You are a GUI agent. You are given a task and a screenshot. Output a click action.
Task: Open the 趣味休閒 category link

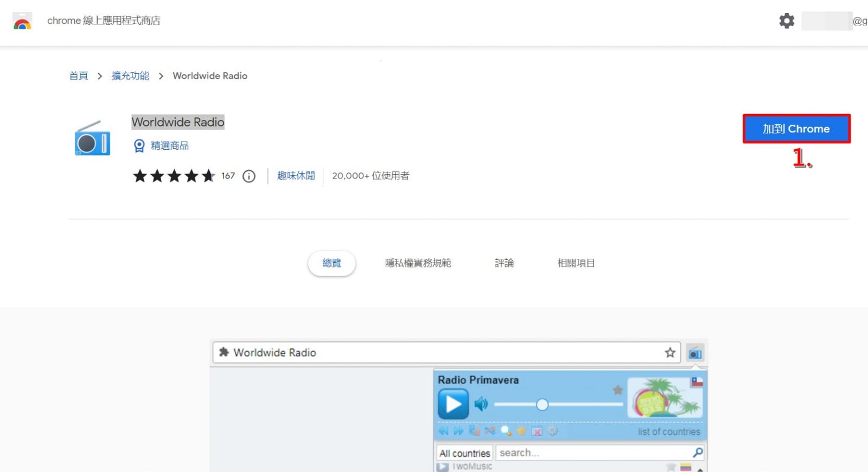pyautogui.click(x=296, y=176)
